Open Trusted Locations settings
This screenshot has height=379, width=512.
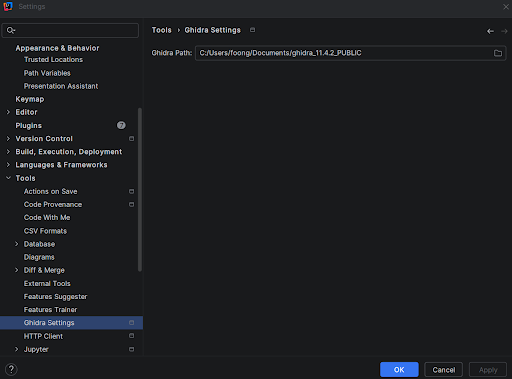(x=53, y=60)
